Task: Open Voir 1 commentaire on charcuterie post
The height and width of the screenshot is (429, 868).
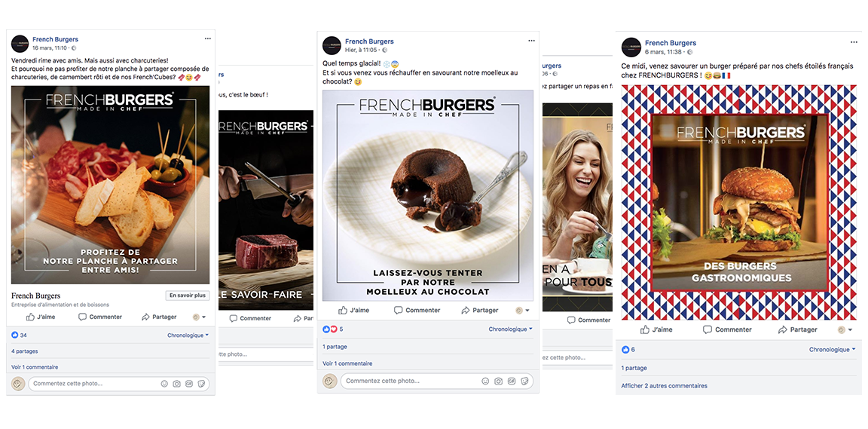Action: [x=35, y=367]
